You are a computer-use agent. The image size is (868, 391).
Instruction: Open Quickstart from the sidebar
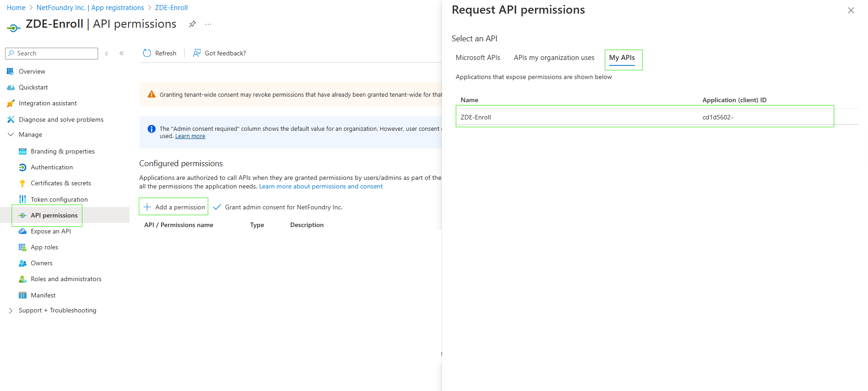click(x=33, y=87)
